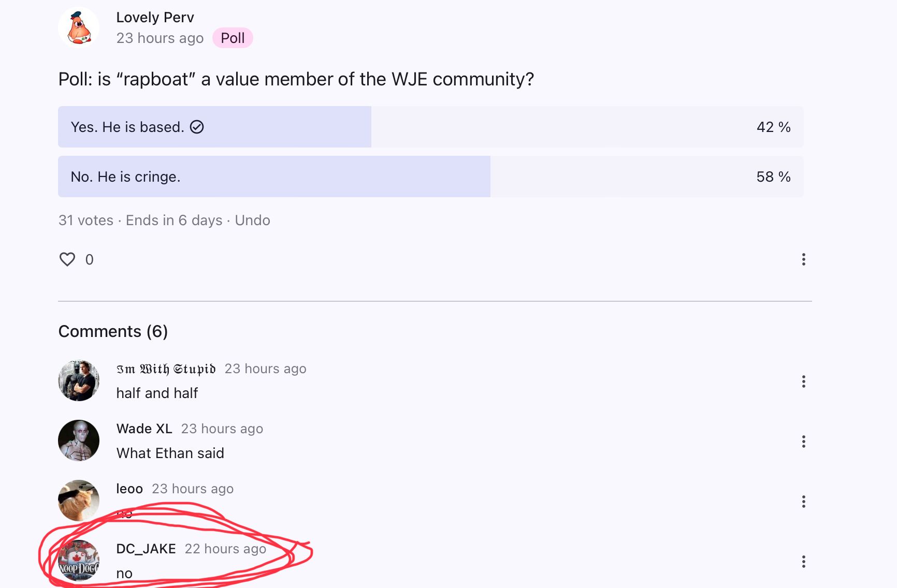Open options menu for Wade XL's comment
The width and height of the screenshot is (897, 588).
pos(803,442)
